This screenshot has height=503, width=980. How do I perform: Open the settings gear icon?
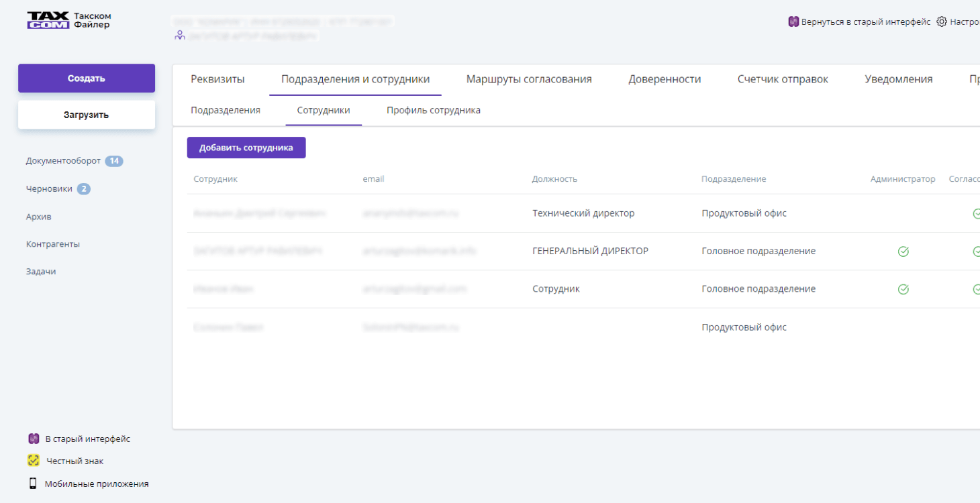click(x=942, y=21)
